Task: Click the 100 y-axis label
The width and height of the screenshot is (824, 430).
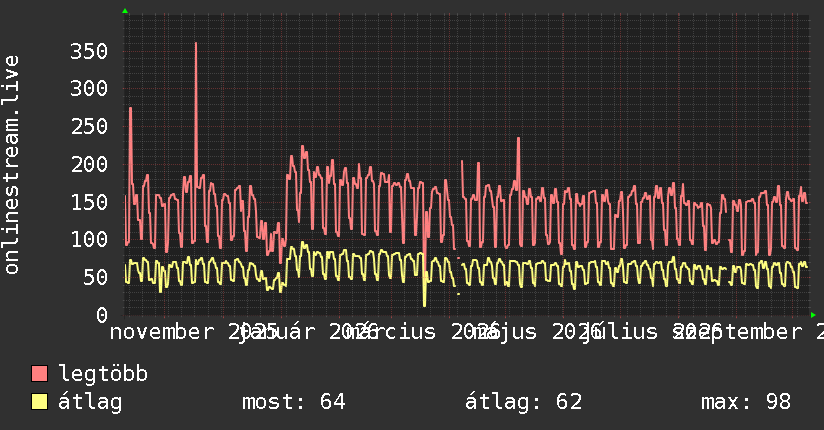Action: (x=89, y=240)
